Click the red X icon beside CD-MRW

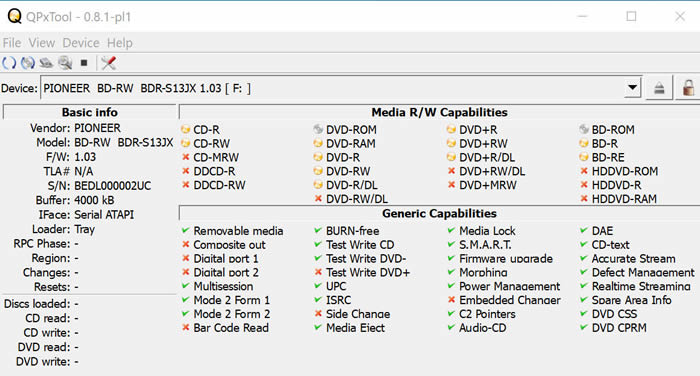(186, 157)
